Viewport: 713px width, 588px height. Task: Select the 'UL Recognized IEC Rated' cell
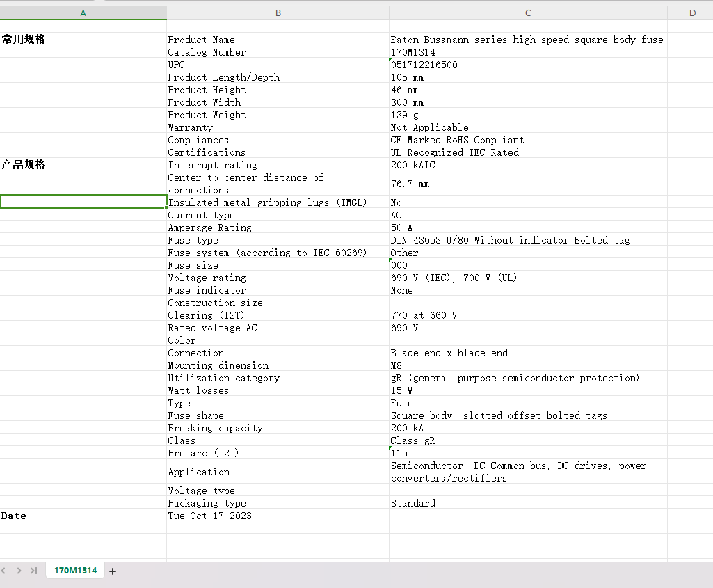(528, 152)
